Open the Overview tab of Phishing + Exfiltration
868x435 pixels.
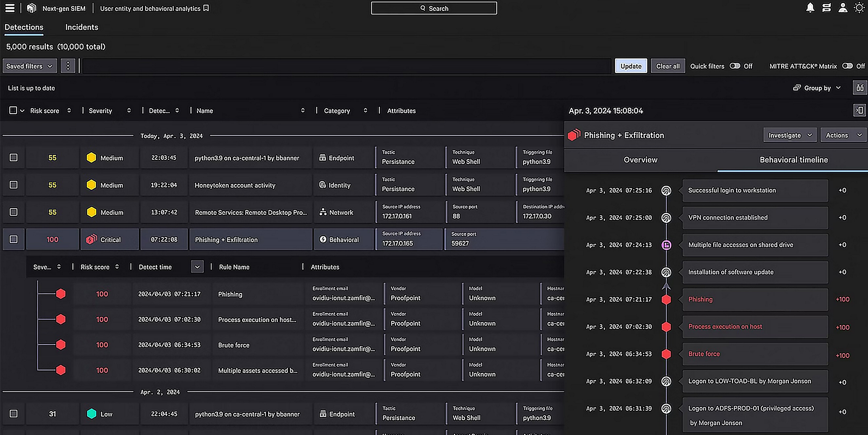tap(640, 160)
